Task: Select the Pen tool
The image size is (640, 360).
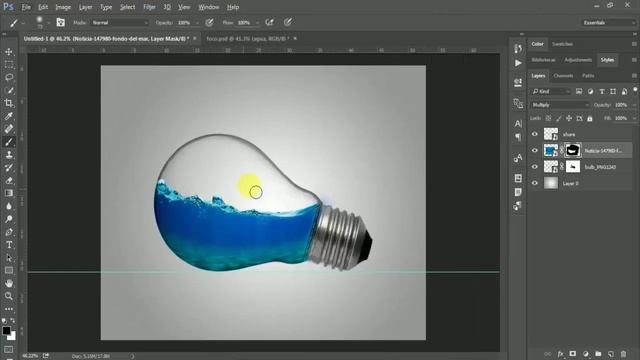Action: point(9,232)
